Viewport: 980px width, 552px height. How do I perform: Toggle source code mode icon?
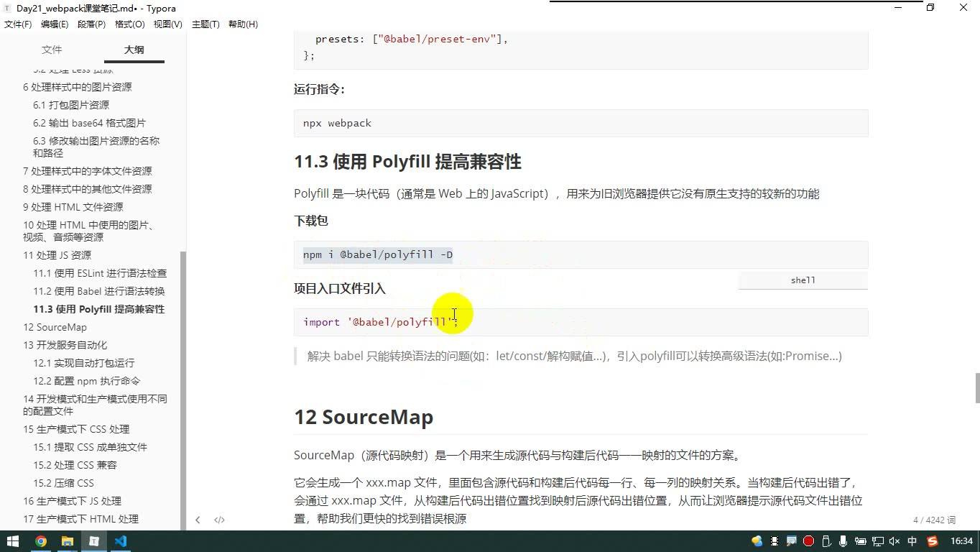220,520
